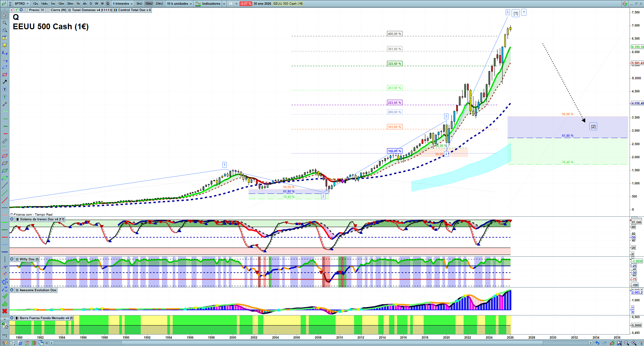Open the Control Total Doc v.6 label
Screen dimensions: 644x346
134,10
